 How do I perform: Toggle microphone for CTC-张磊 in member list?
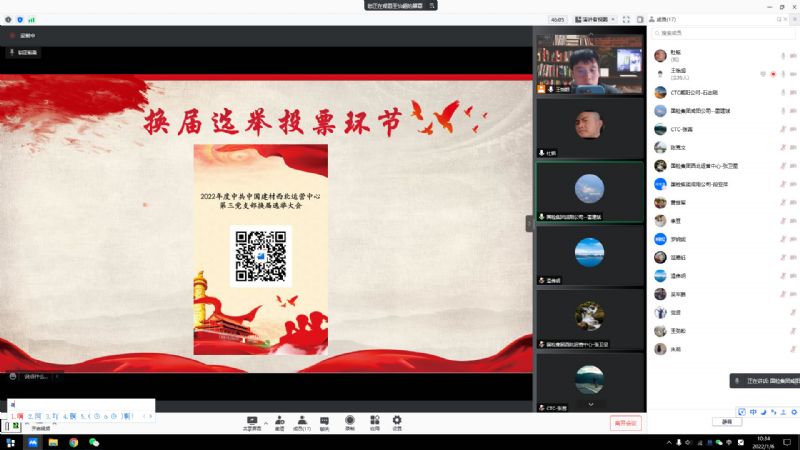tap(783, 129)
